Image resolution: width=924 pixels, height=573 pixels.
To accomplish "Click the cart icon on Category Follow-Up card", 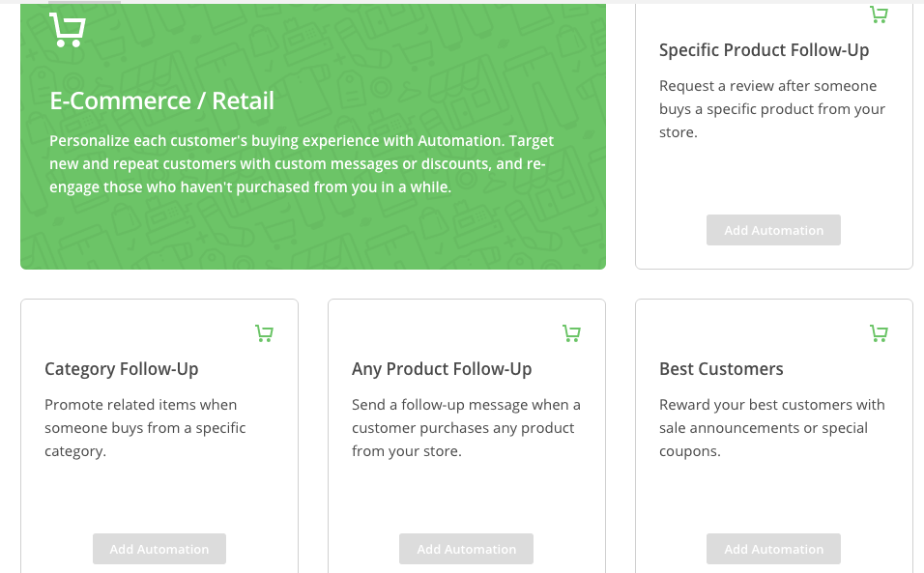I will coord(264,333).
